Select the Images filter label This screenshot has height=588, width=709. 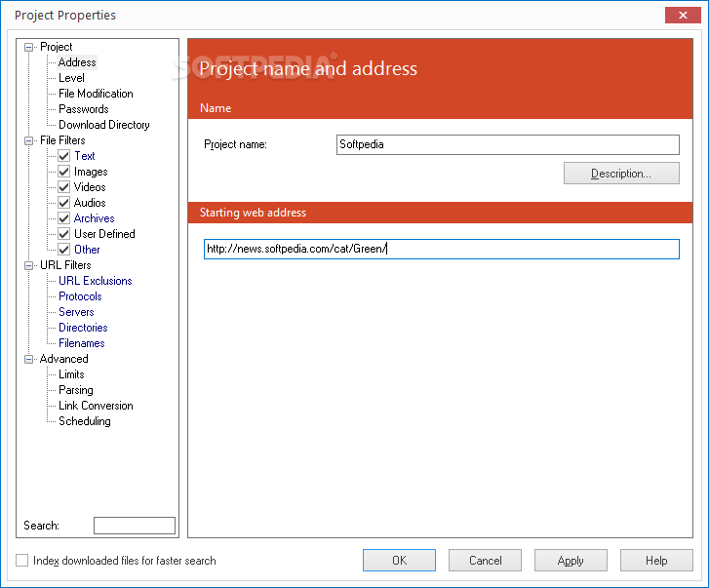(91, 172)
